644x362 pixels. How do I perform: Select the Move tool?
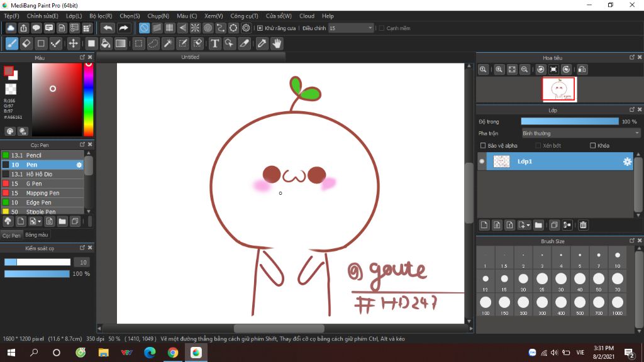(x=73, y=43)
